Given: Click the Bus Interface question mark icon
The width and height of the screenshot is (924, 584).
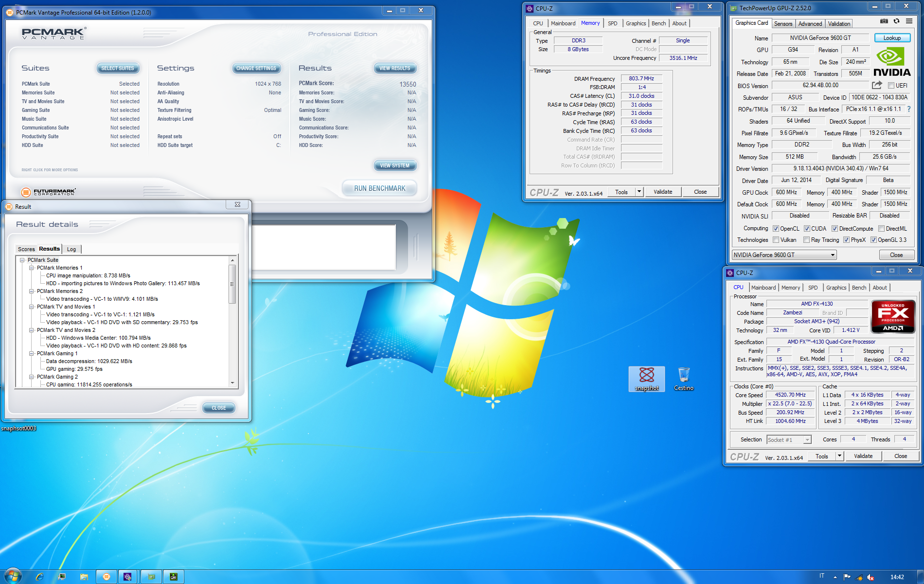Looking at the screenshot, I should (908, 109).
